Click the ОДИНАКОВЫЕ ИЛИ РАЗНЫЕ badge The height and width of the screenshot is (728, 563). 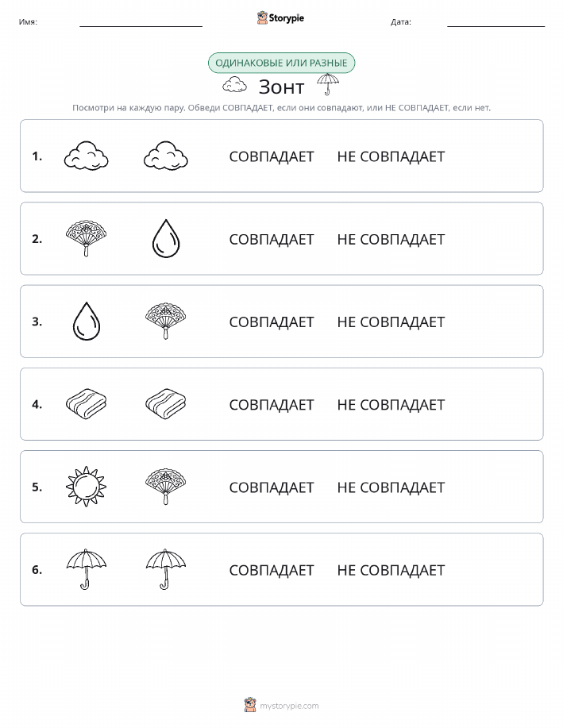point(281,64)
